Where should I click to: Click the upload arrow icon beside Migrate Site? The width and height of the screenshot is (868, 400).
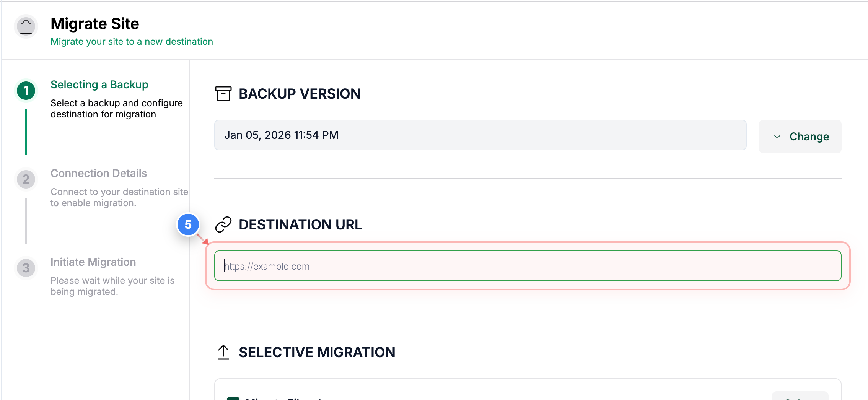[x=26, y=26]
